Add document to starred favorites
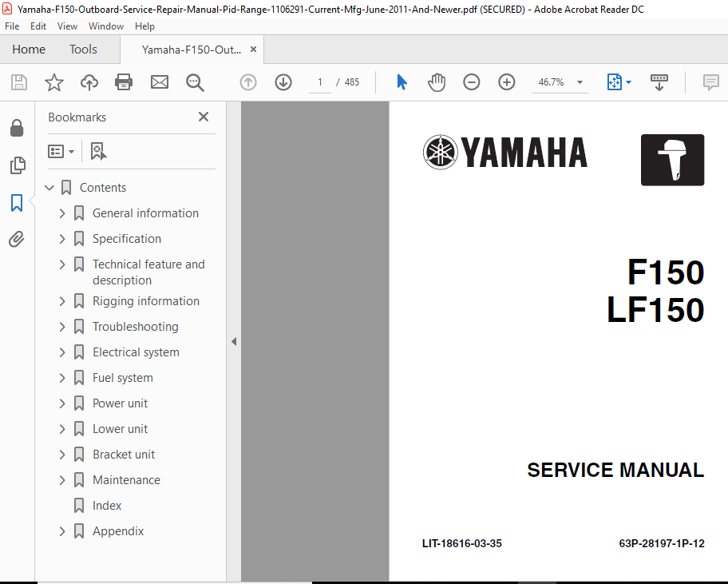 [53, 82]
